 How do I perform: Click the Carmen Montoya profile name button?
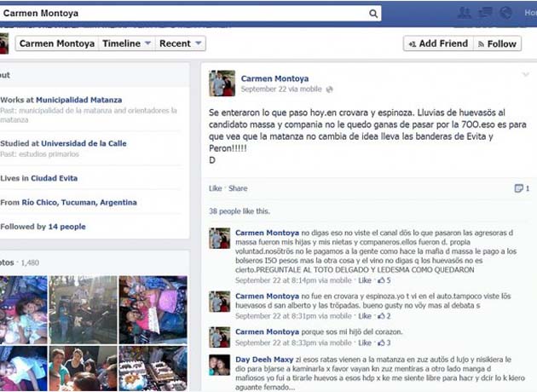pos(55,43)
